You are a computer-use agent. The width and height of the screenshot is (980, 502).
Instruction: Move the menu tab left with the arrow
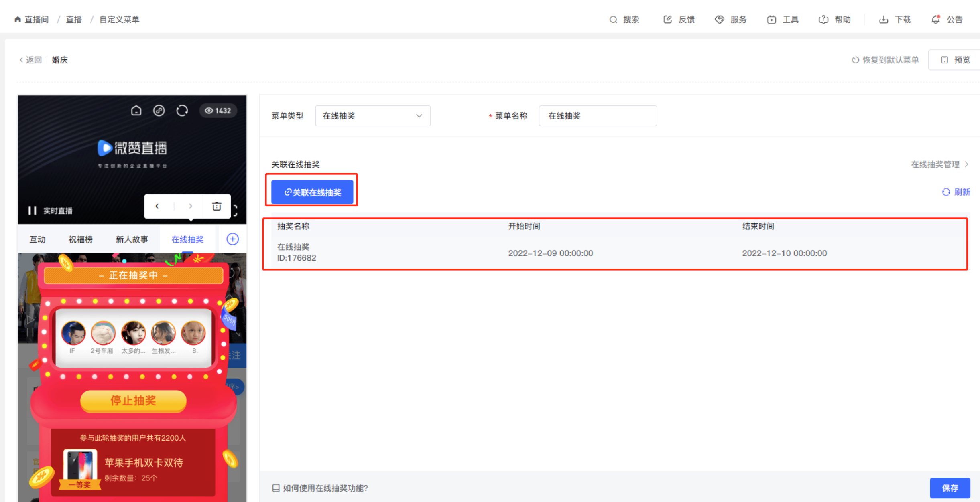click(157, 206)
